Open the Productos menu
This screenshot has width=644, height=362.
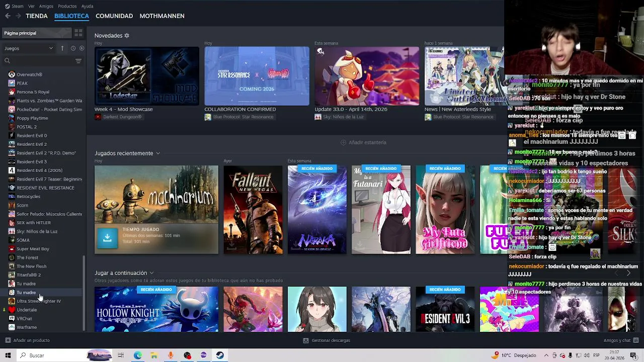coord(67,6)
